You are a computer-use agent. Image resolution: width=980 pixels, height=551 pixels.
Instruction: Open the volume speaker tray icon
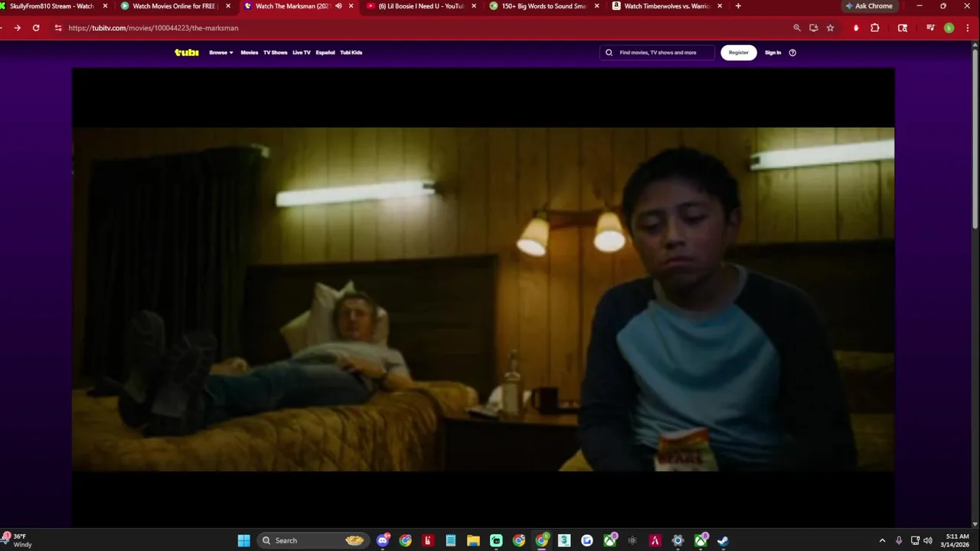(928, 540)
